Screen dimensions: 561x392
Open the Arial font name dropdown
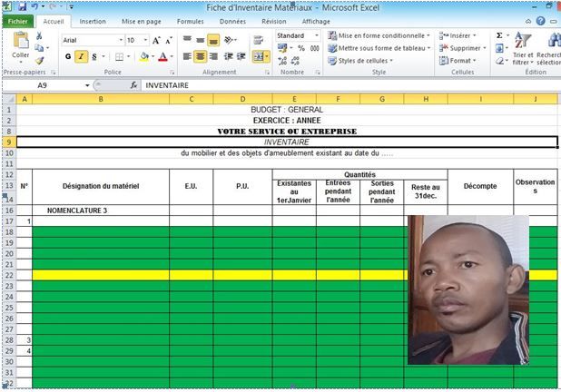[121, 40]
